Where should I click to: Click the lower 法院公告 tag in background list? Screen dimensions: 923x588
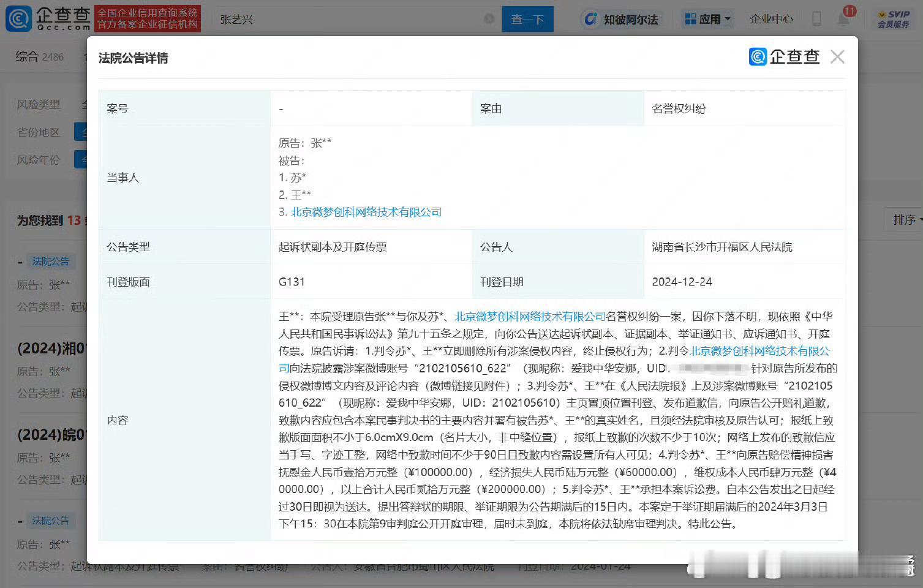pos(51,521)
